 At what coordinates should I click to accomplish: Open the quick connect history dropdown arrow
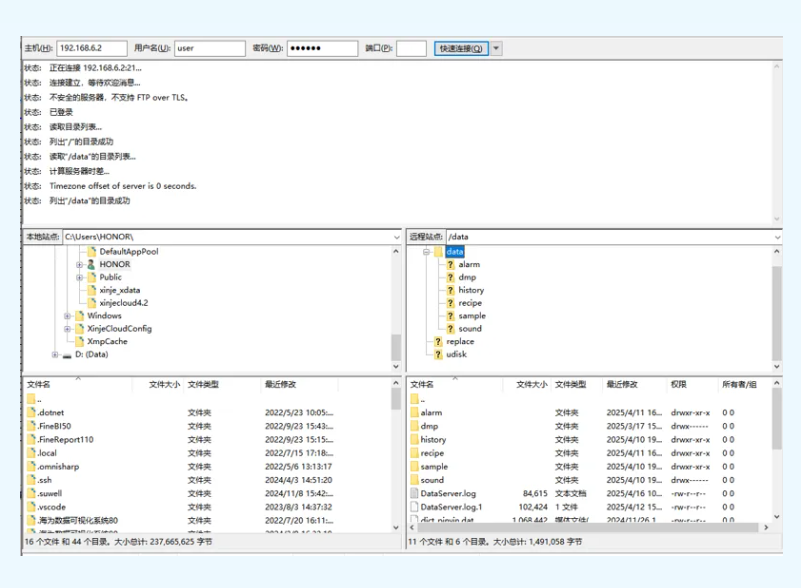(x=497, y=48)
